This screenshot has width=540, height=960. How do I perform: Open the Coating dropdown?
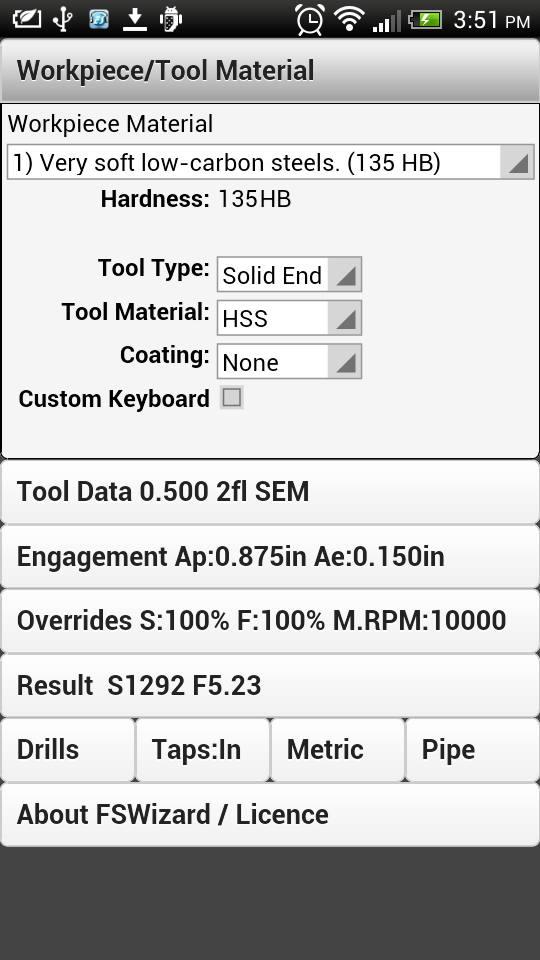point(289,361)
